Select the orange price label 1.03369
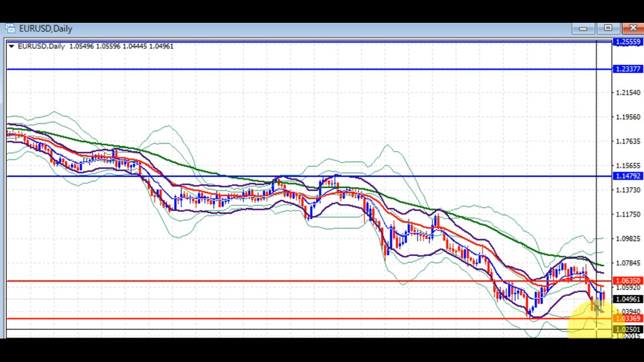644x362 pixels. pyautogui.click(x=627, y=318)
